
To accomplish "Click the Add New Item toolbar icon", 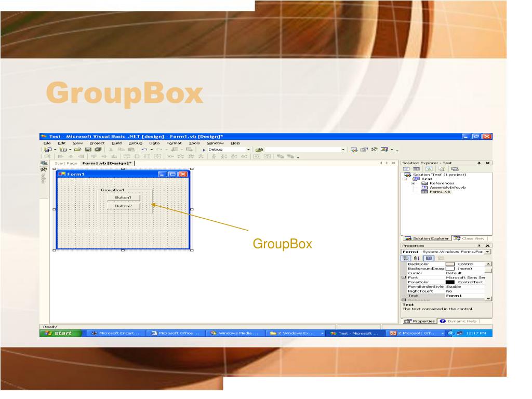I will tap(63, 150).
